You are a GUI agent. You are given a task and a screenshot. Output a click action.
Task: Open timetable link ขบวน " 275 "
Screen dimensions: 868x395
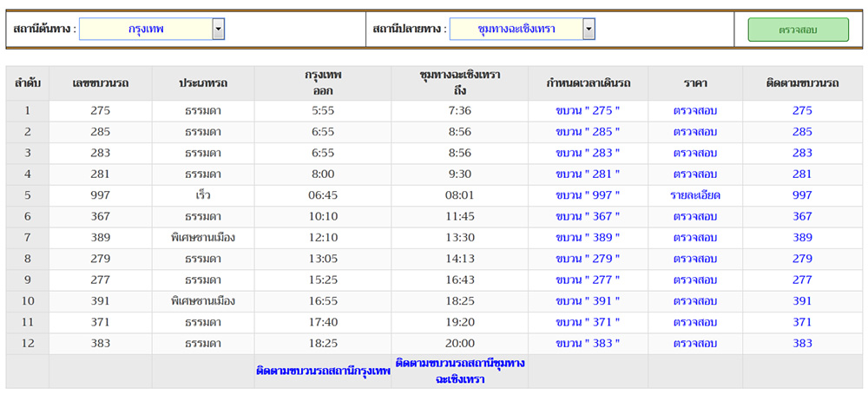588,111
